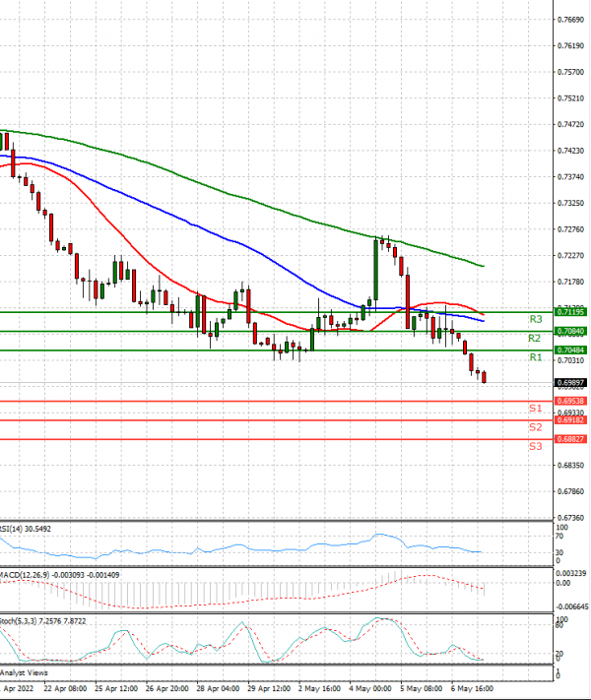Click the R1 resistance label
The width and height of the screenshot is (591, 700).
(535, 357)
